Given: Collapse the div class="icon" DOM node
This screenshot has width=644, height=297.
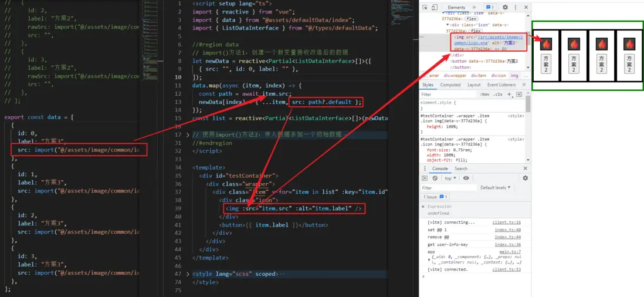Looking at the screenshot, I should (448, 25).
